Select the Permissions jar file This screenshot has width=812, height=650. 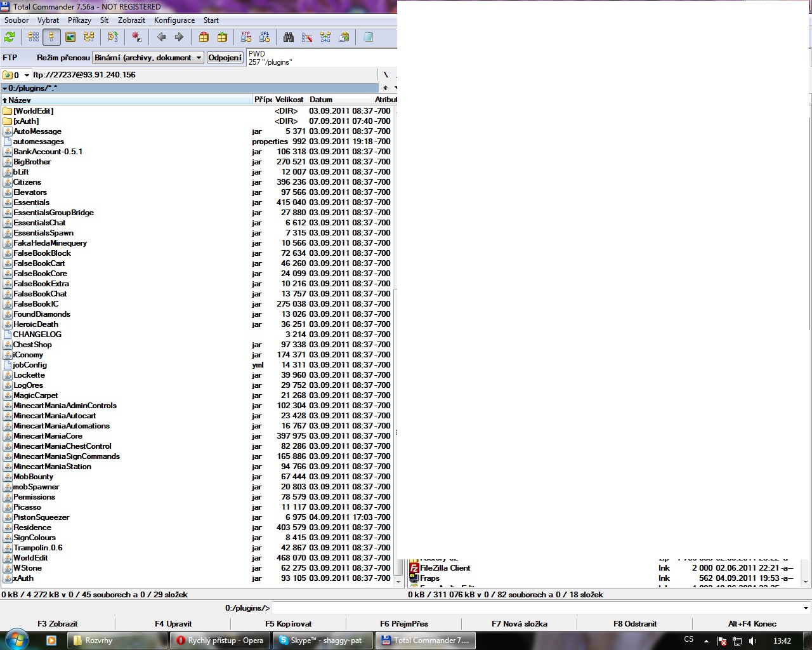(x=197, y=497)
